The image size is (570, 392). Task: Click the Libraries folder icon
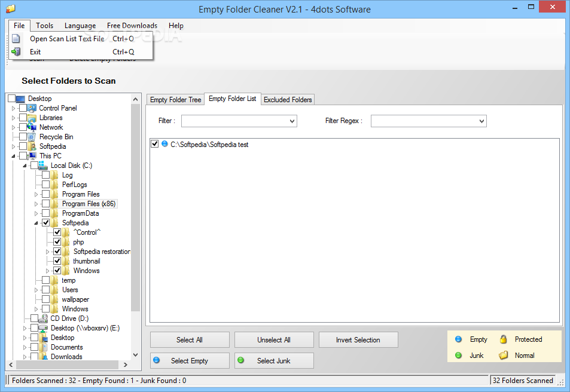(32, 118)
